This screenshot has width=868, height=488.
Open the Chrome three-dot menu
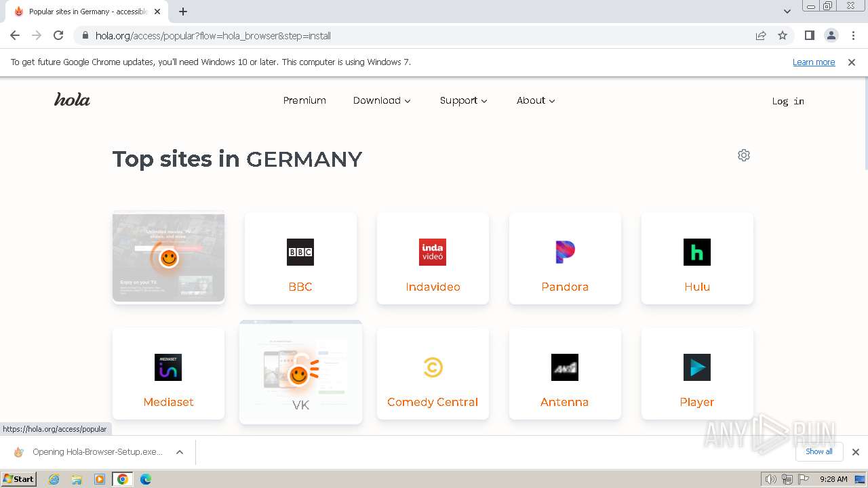[x=853, y=35]
